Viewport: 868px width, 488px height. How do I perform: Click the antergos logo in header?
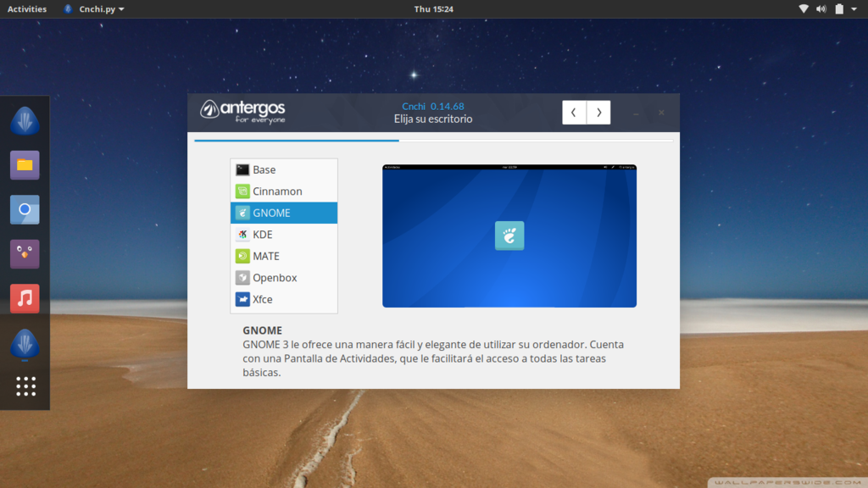[x=242, y=112]
